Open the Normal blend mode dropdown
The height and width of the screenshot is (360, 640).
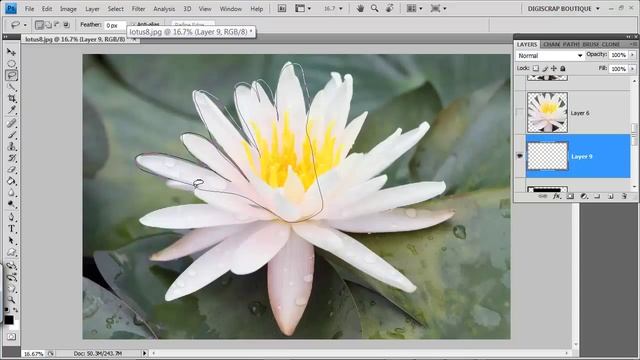(550, 56)
